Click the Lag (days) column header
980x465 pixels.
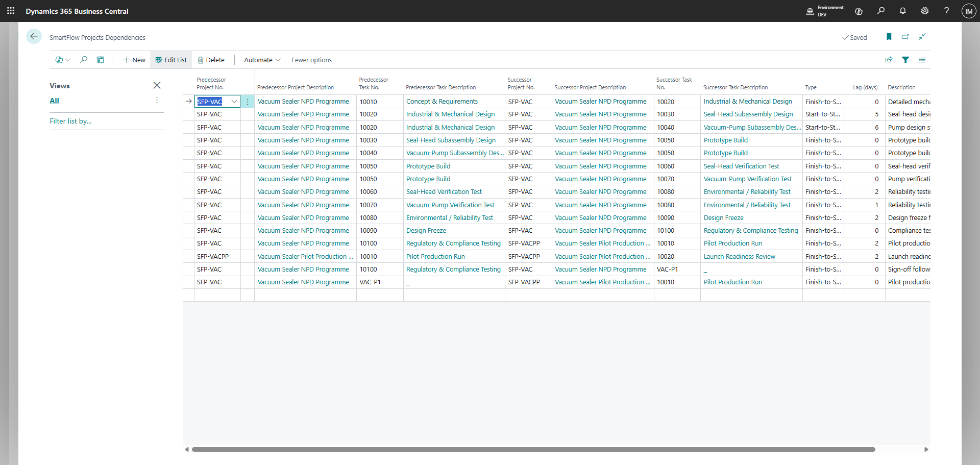pos(865,87)
